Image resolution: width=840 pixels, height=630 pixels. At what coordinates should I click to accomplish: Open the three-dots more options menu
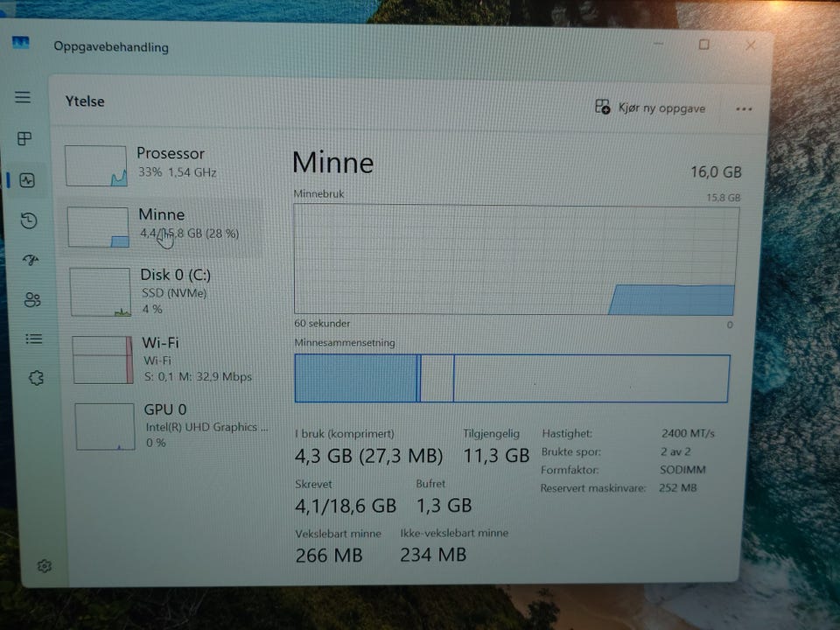[744, 108]
